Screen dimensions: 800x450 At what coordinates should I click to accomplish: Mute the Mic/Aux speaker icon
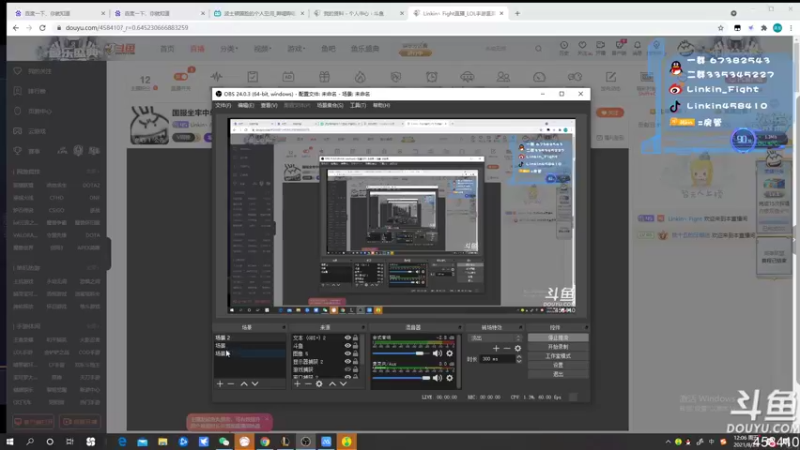(437, 378)
